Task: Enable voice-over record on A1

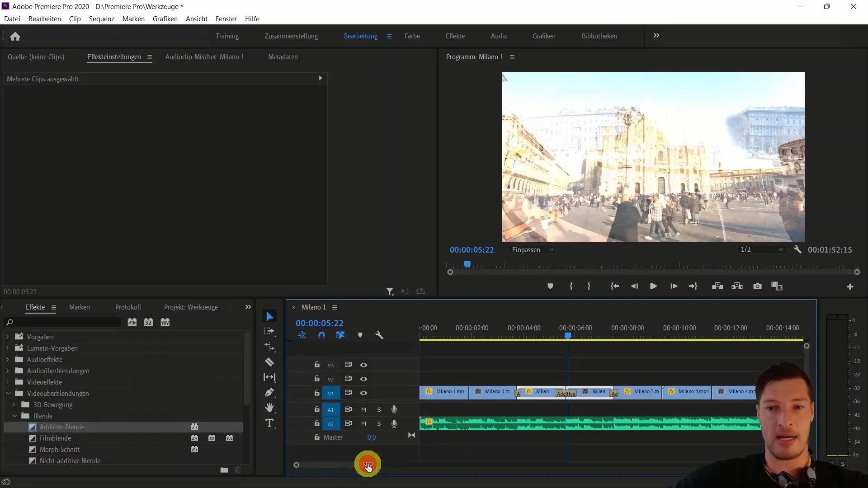Action: click(394, 409)
